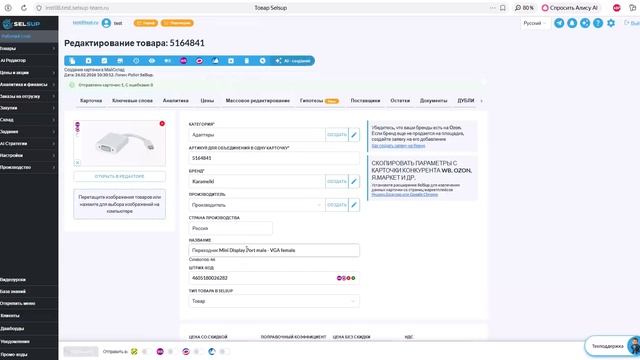
Task: Click into the Название input field
Action: [x=274, y=250]
